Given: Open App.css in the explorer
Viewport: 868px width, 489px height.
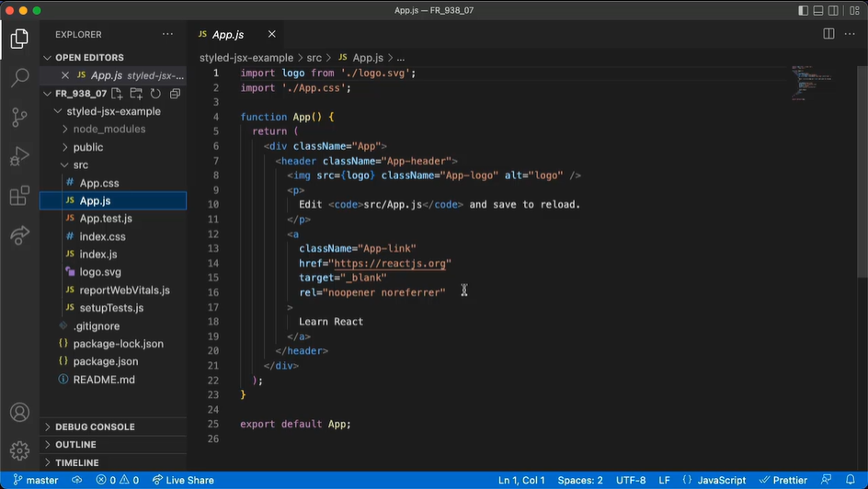Looking at the screenshot, I should pyautogui.click(x=113, y=183).
